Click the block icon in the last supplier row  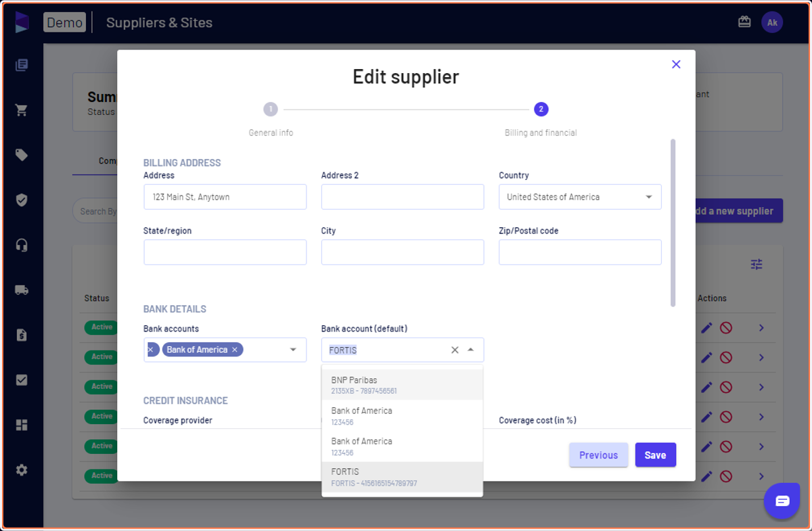click(726, 476)
